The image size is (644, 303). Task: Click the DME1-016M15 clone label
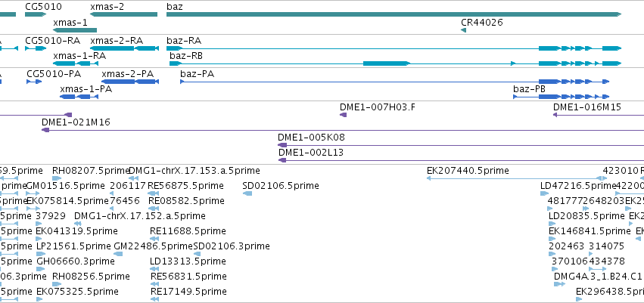click(x=587, y=107)
